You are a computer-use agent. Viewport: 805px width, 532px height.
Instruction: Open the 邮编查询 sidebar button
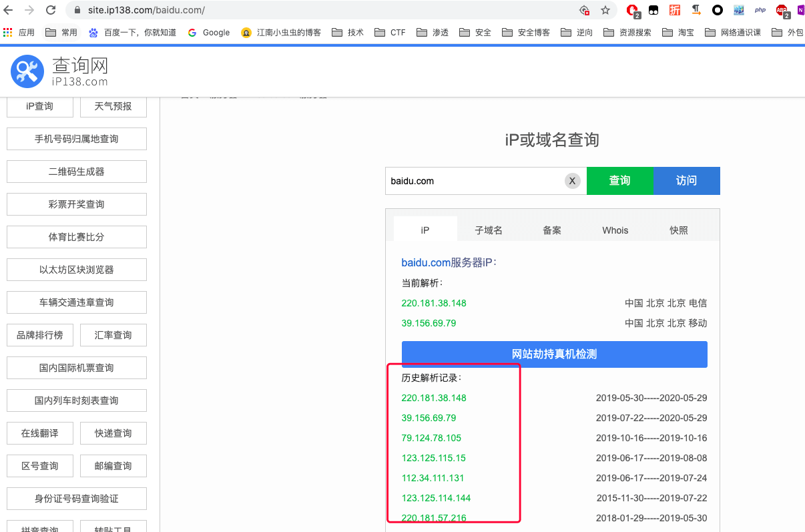pos(113,466)
